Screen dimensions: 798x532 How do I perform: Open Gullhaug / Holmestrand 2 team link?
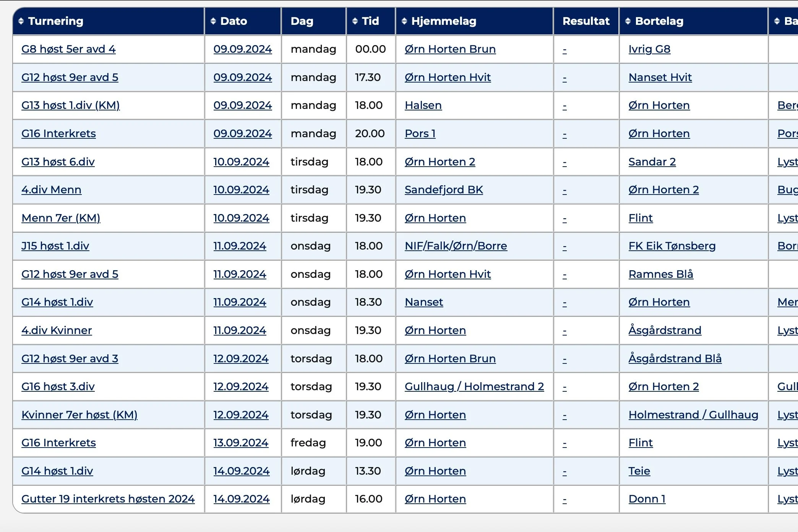coord(474,387)
